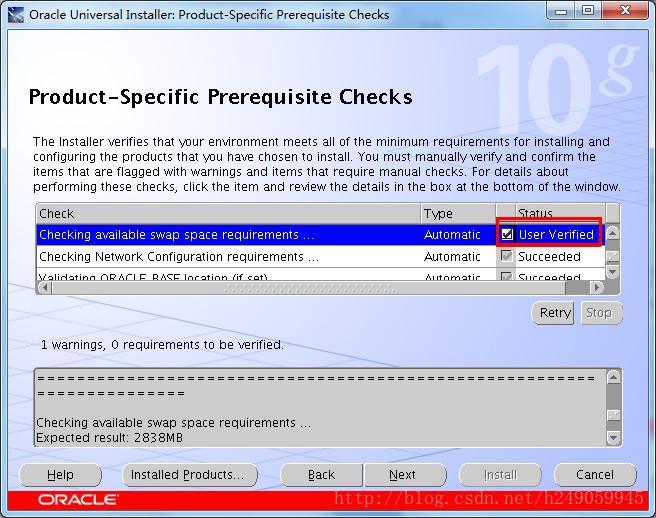656x518 pixels.
Task: Click check list horizontal scroll left arrow
Action: click(44, 287)
